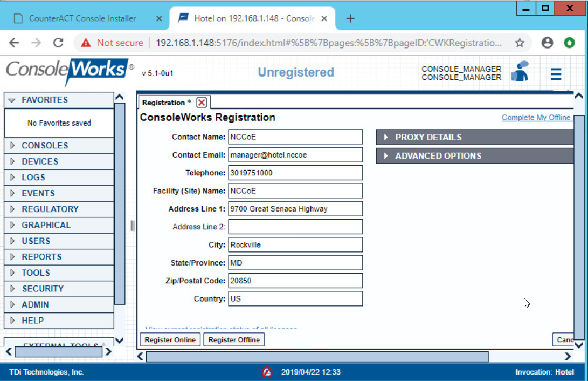Expand the ADMIN menu
The height and width of the screenshot is (381, 588).
point(59,305)
